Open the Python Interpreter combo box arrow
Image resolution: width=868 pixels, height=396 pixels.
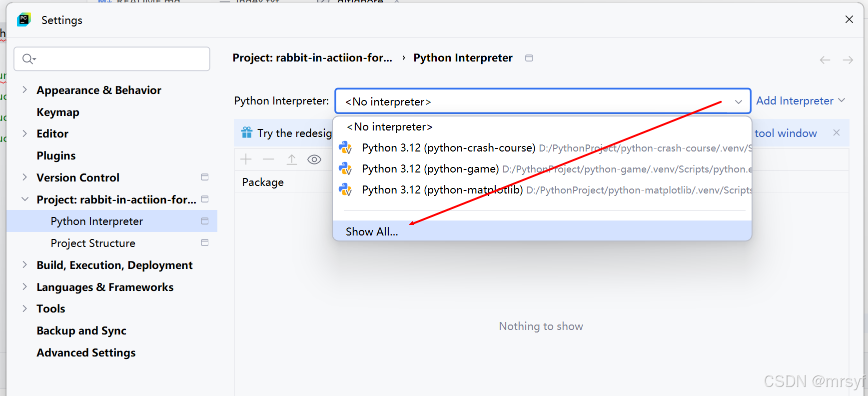(739, 101)
